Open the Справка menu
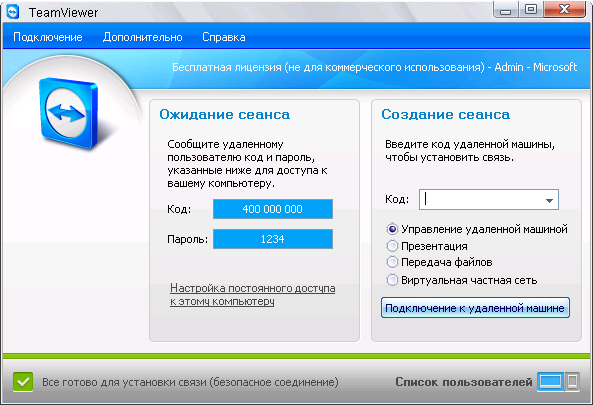The height and width of the screenshot is (405, 593). [224, 37]
